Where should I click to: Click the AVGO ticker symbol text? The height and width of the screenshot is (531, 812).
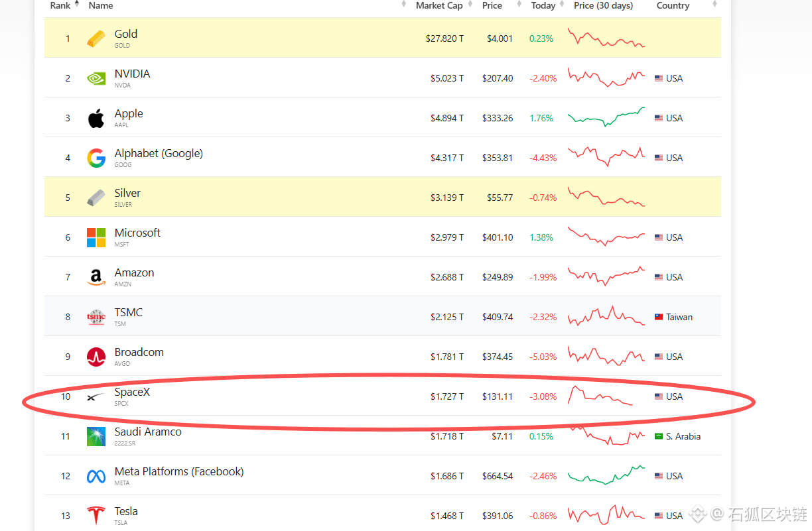122,364
